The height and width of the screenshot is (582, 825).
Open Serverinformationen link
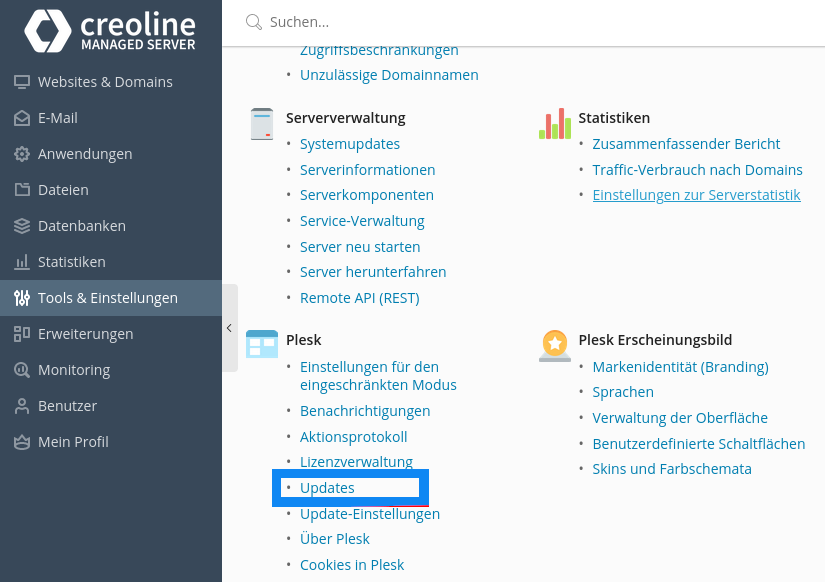tap(368, 170)
